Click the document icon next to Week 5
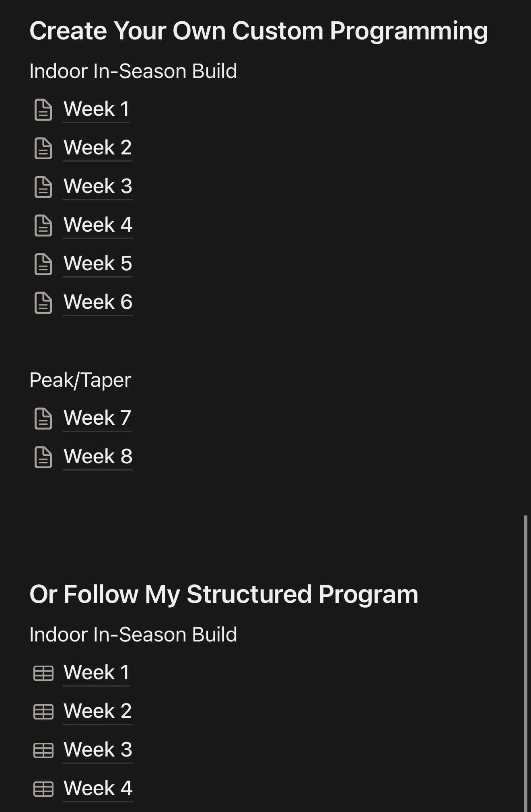531x812 pixels. tap(43, 264)
